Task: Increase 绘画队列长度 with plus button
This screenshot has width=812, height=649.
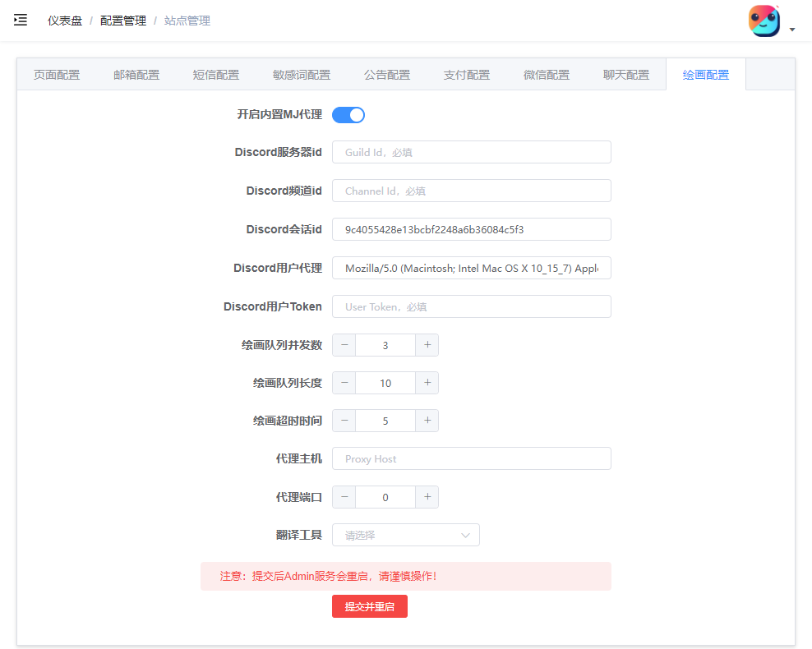Action: pos(427,383)
